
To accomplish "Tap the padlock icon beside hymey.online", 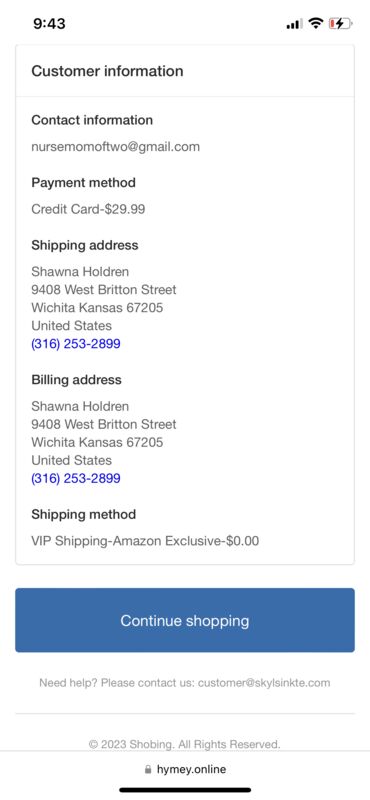I will 148,769.
